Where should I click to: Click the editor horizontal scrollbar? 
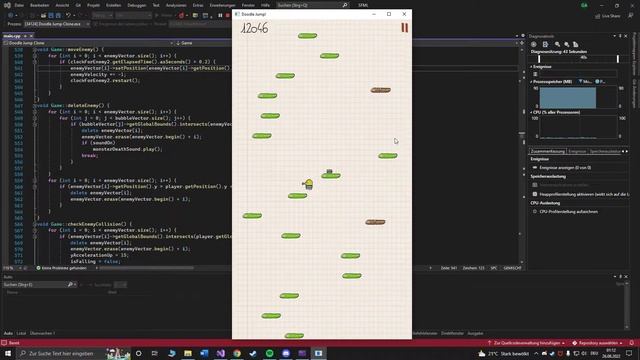pos(147,268)
